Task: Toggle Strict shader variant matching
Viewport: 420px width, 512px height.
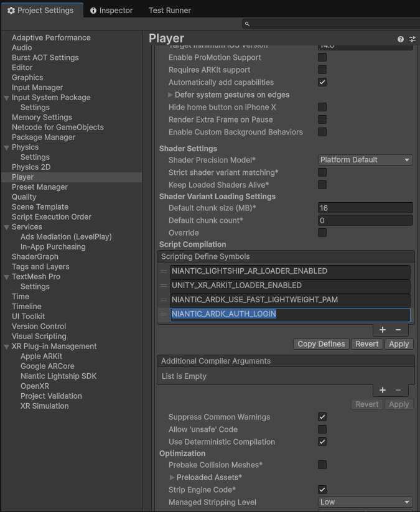Action: [322, 172]
